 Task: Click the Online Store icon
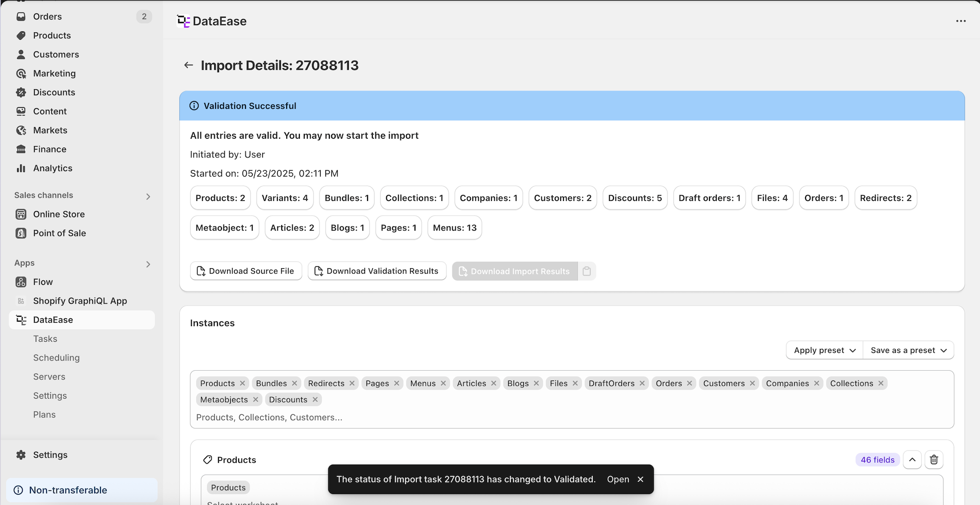(21, 214)
